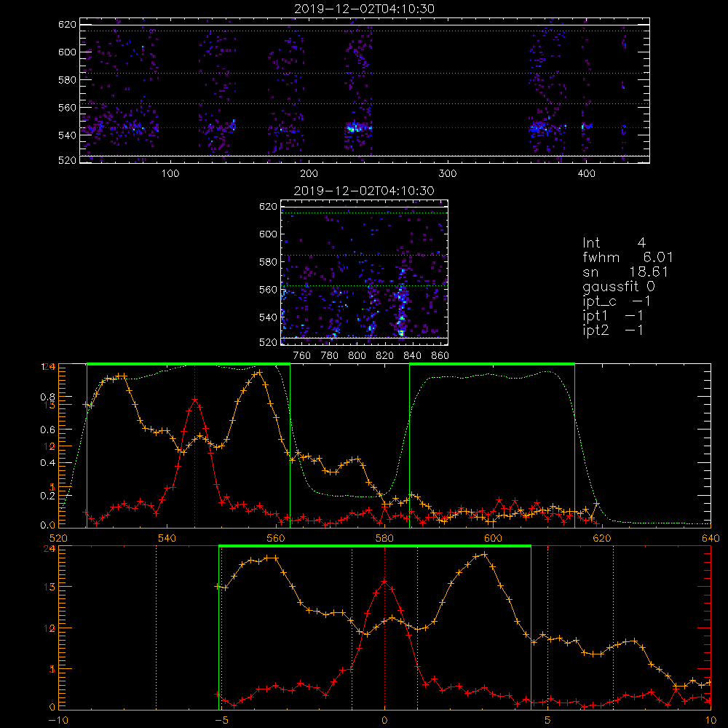Click x-axis label 820 in middle panel
This screenshot has height=728, width=728.
click(x=385, y=356)
